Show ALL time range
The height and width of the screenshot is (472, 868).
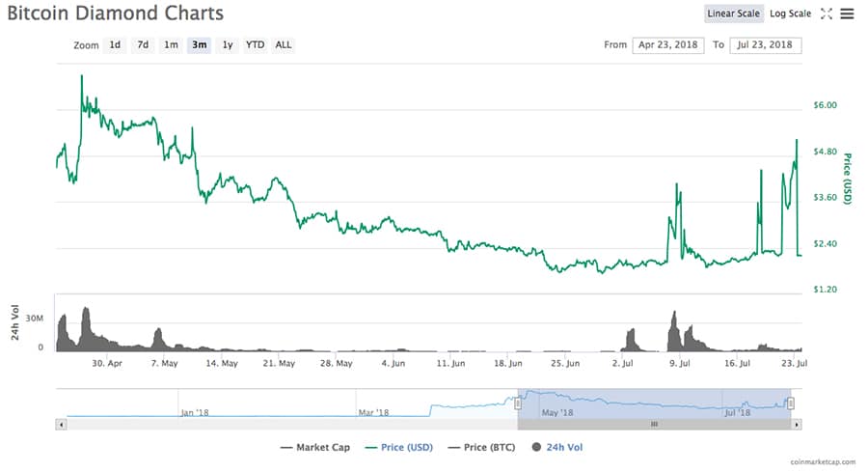pos(284,44)
